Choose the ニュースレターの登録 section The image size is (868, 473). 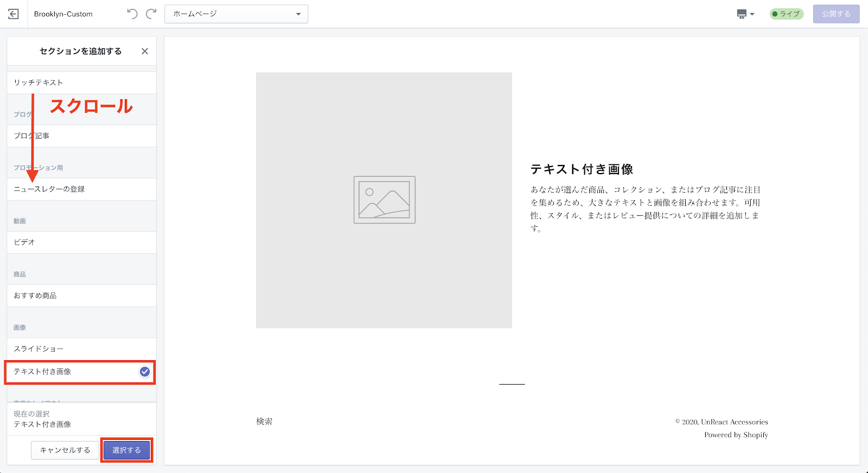(81, 189)
